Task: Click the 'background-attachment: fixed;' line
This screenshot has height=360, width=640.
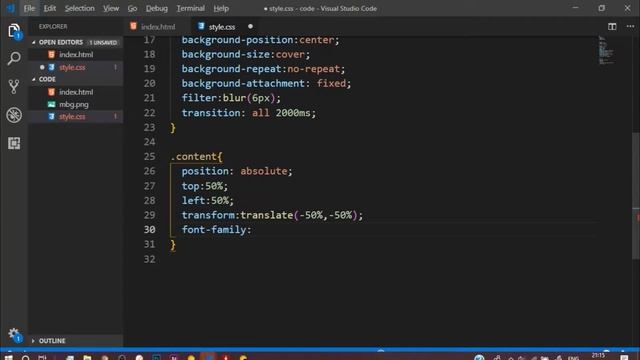Action: tap(266, 84)
